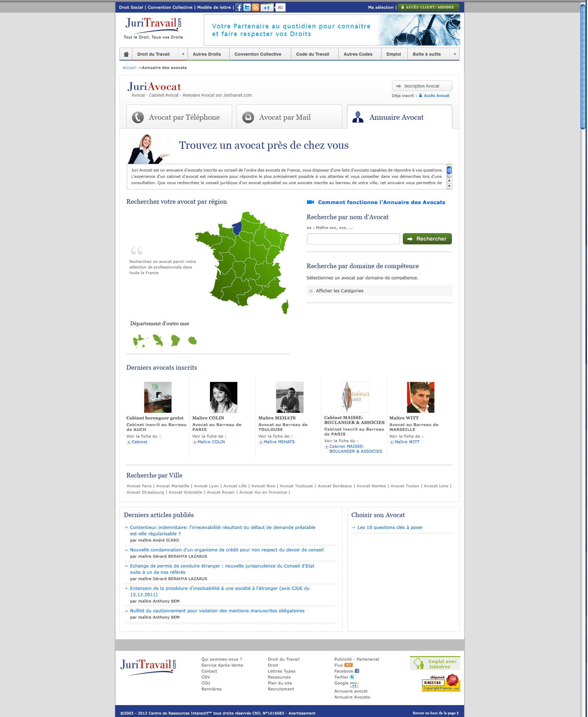Select the Annuaire Avocat tab
Screen dimensions: 588x717
click(400, 117)
